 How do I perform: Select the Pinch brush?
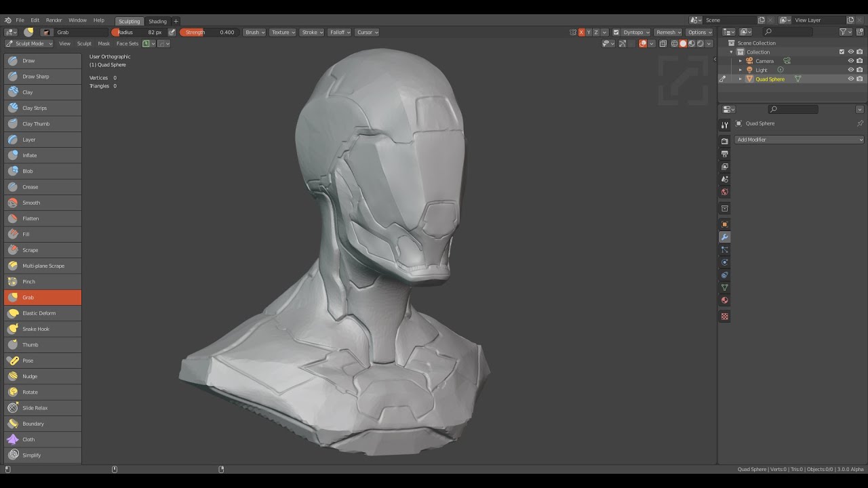43,281
